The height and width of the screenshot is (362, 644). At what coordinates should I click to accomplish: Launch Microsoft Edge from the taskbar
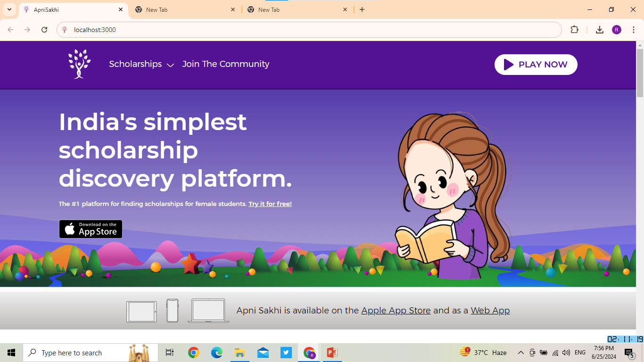pyautogui.click(x=216, y=353)
